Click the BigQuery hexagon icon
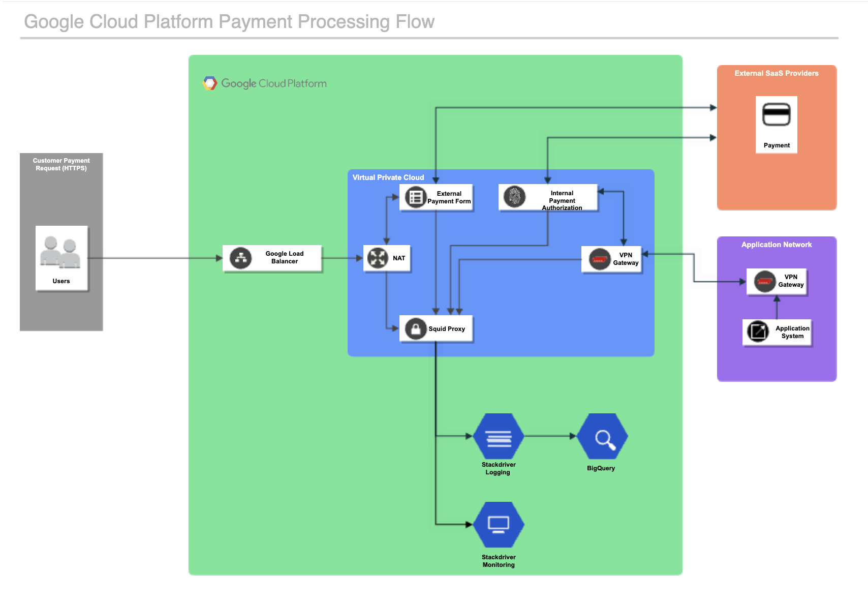 [603, 437]
